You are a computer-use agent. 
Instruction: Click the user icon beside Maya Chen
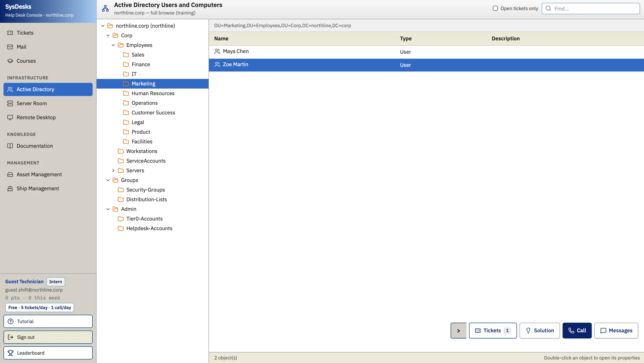(x=217, y=51)
